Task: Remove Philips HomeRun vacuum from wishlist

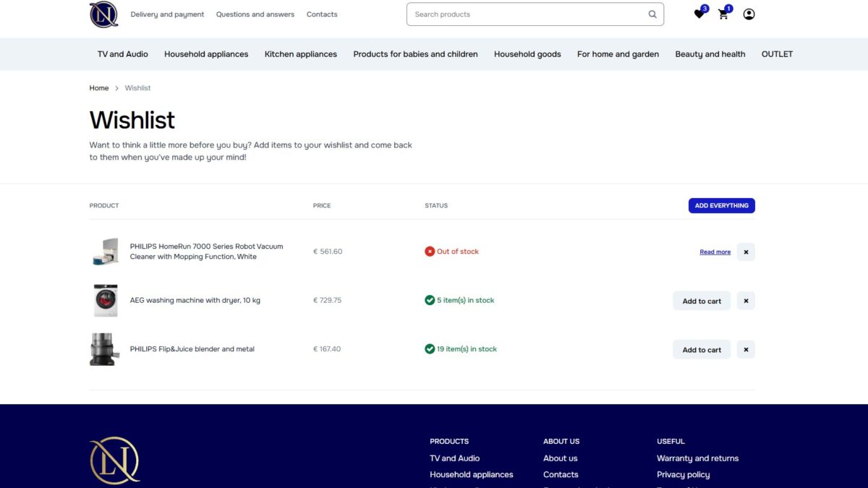Action: click(x=746, y=252)
